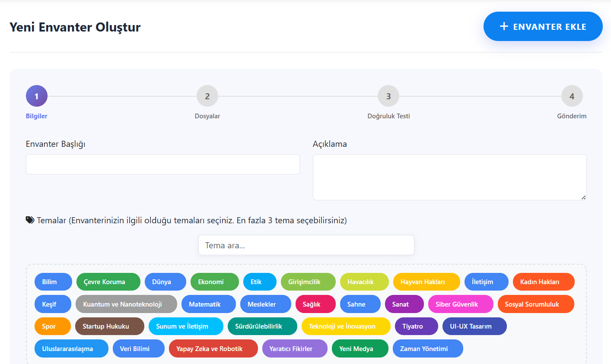This screenshot has width=611, height=364.
Task: Toggle the Teknoloji ve İnovasyon tag
Action: pyautogui.click(x=346, y=326)
